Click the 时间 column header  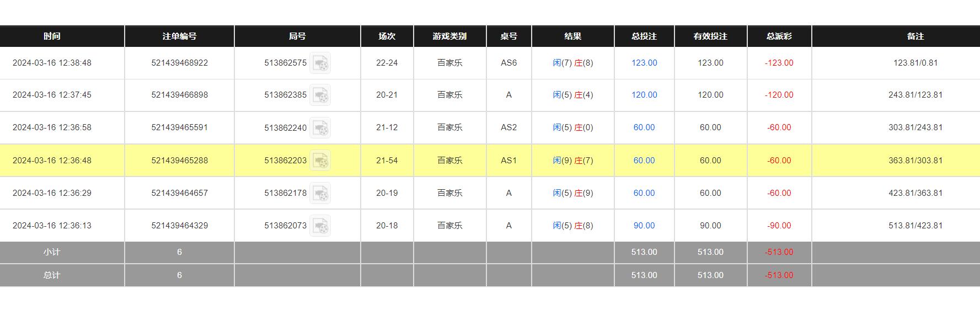coord(52,36)
